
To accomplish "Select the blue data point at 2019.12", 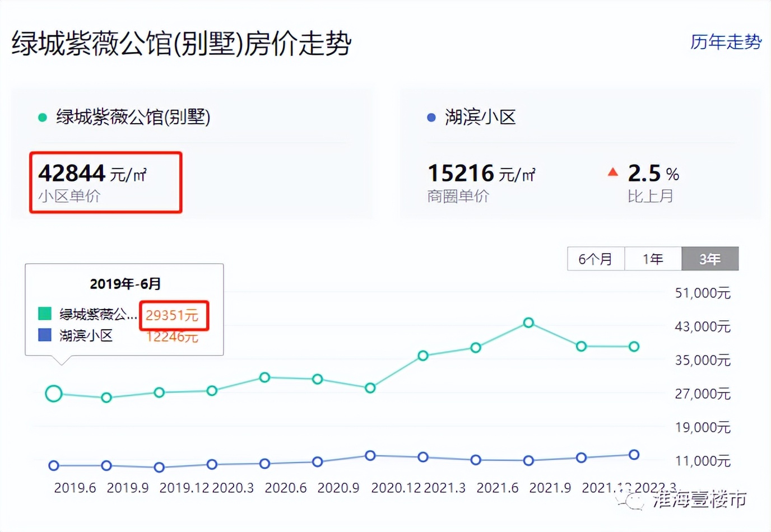I will [x=159, y=467].
